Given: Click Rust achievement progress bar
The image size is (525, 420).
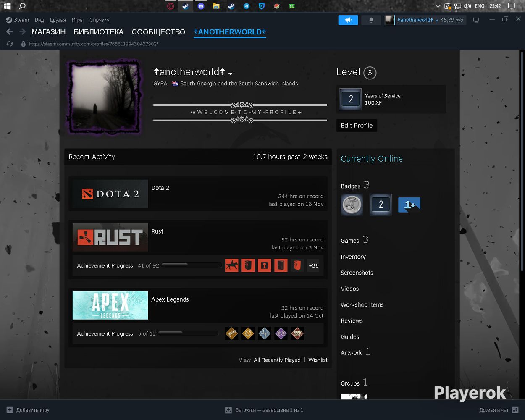Looking at the screenshot, I should pyautogui.click(x=192, y=265).
